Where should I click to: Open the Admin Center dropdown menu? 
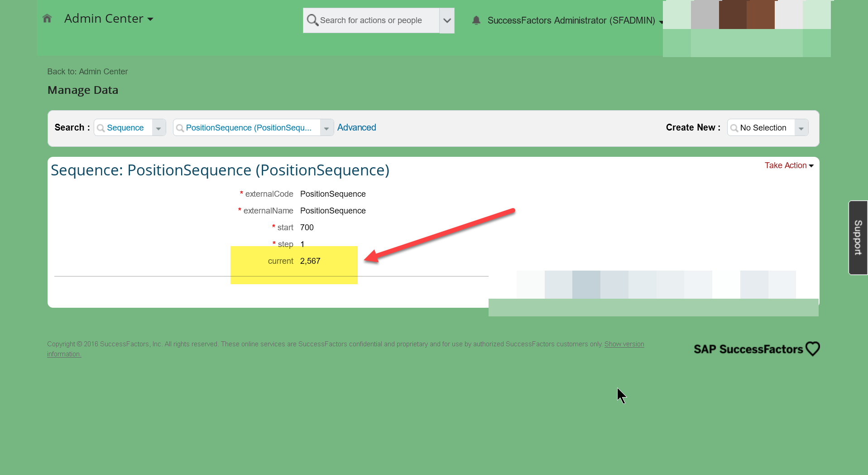pos(109,19)
